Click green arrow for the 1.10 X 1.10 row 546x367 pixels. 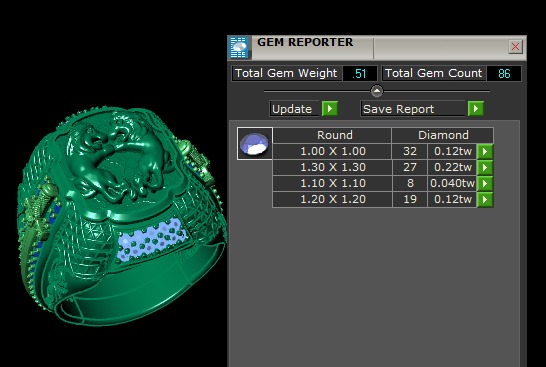[485, 184]
